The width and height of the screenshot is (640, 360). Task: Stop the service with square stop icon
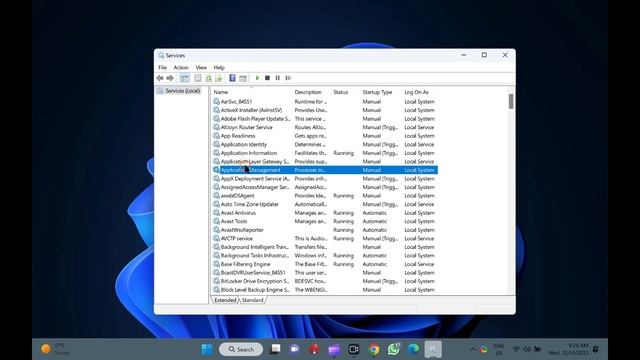click(x=267, y=78)
